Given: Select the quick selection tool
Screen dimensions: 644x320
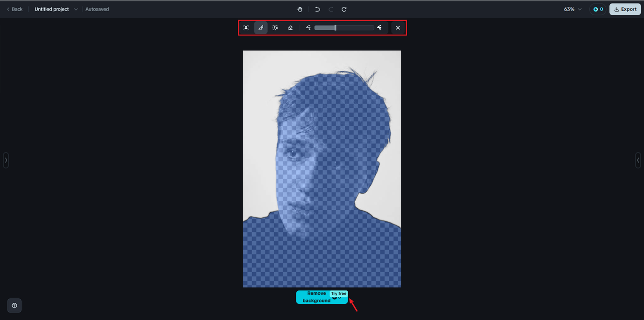Looking at the screenshot, I should (x=275, y=28).
